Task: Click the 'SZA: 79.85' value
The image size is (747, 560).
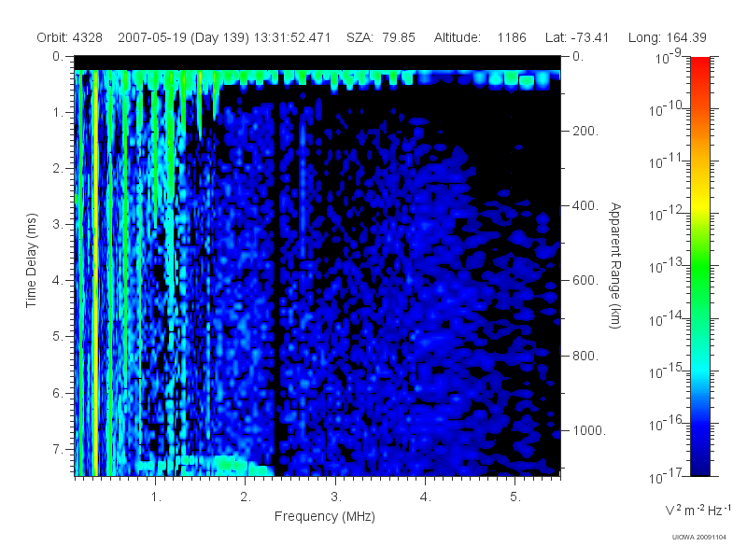Action: tap(381, 37)
